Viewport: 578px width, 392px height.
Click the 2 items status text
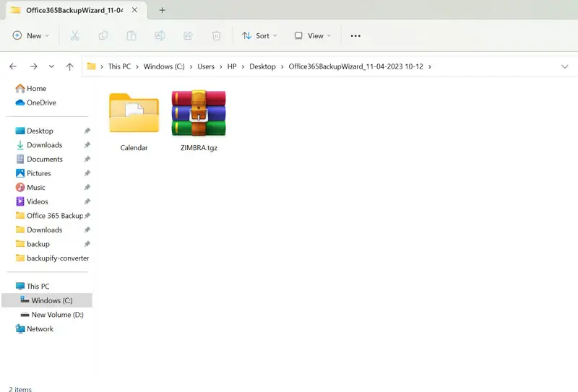click(x=20, y=388)
